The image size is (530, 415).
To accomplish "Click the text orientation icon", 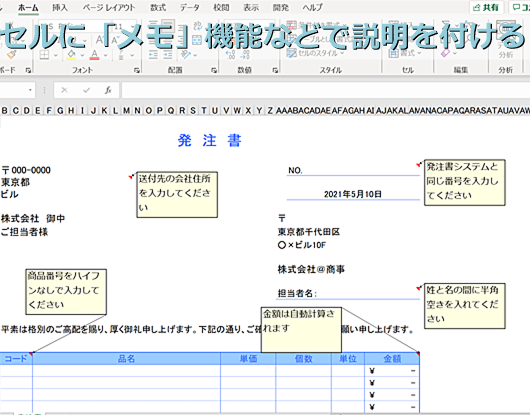I will click(x=186, y=55).
